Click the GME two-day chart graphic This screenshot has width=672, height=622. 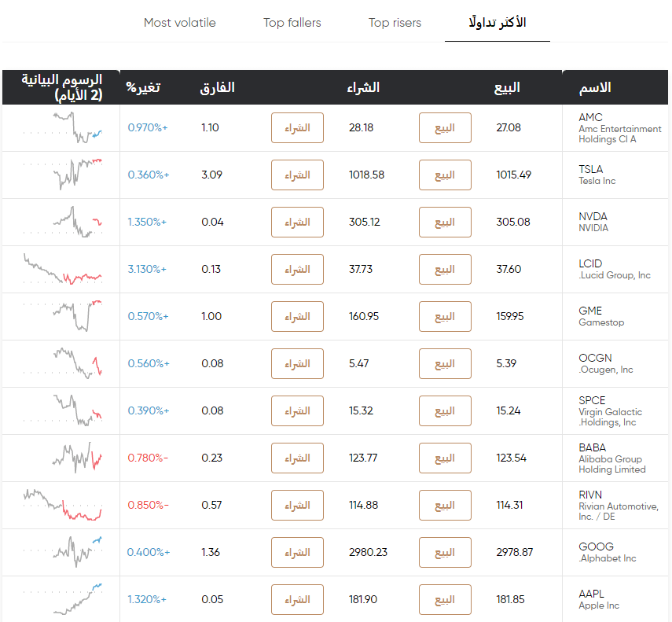61,316
